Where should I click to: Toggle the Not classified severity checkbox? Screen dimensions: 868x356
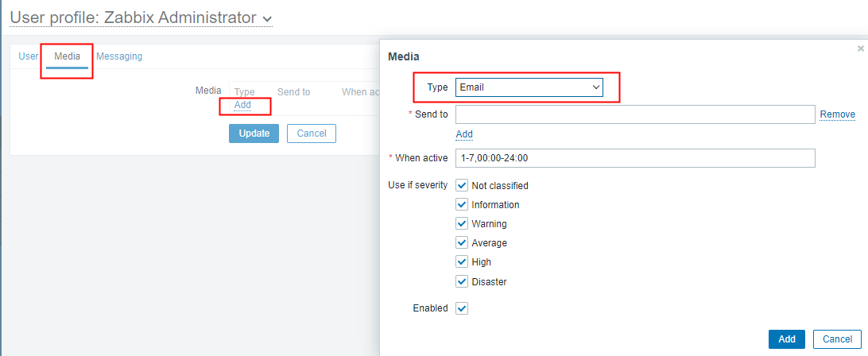(462, 185)
